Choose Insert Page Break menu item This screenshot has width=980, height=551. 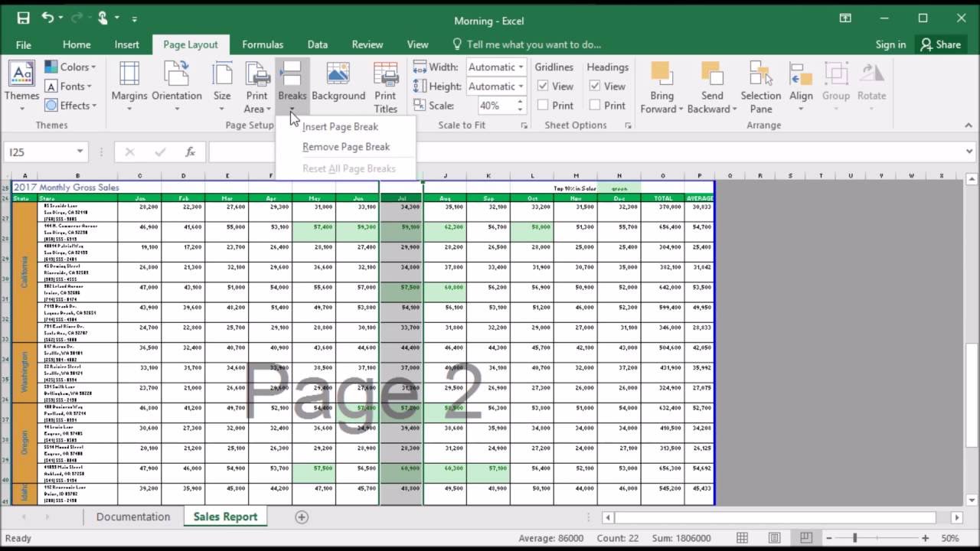345,127
